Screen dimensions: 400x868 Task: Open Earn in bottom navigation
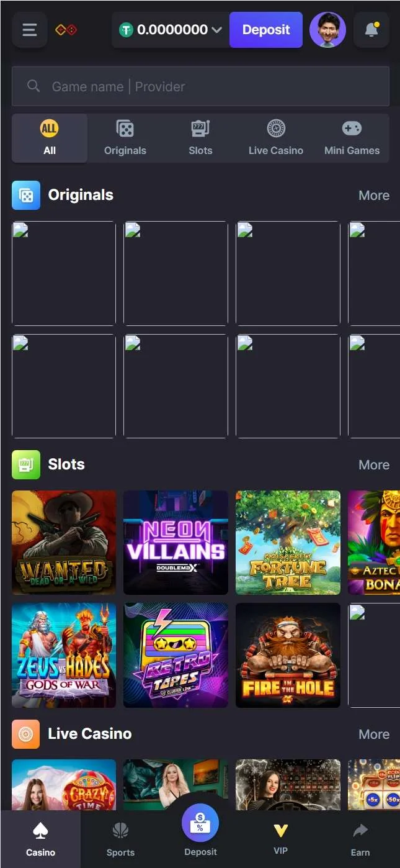click(360, 839)
